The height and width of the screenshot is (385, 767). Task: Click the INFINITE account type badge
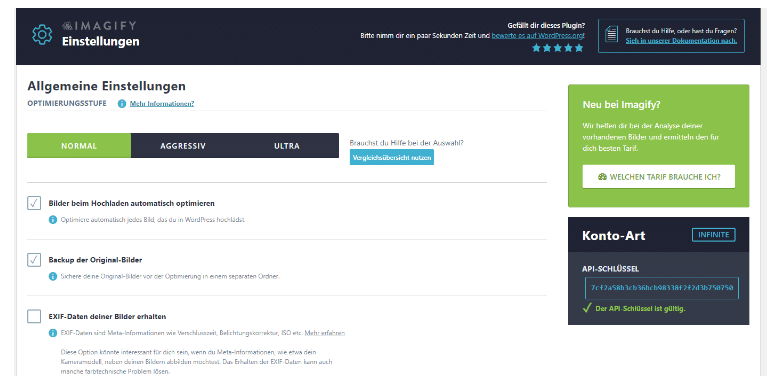713,235
